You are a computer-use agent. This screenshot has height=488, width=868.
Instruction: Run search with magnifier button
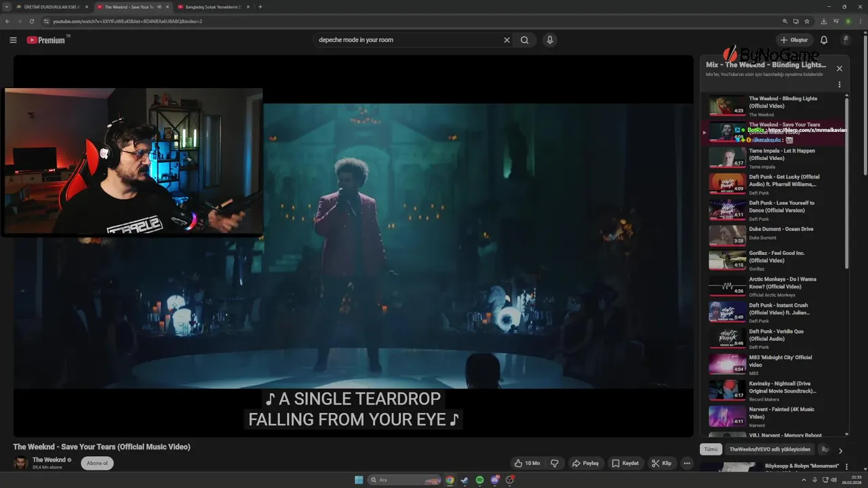525,40
